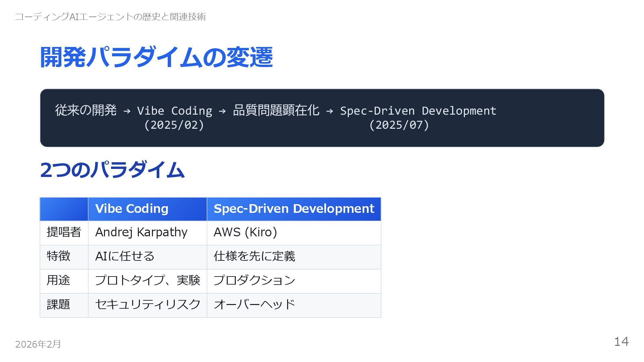Select the オーバーヘッド cell
Viewport: 644px width, 362px height.
(x=254, y=305)
